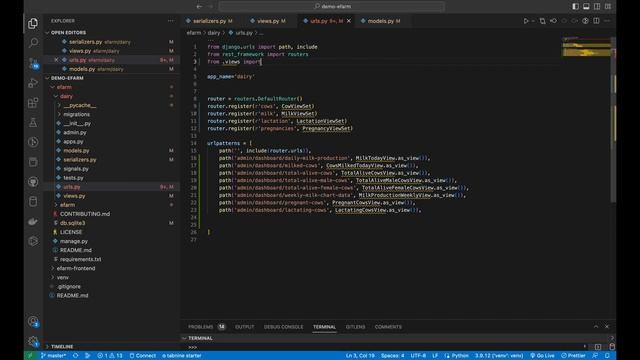
Task: Open admin.py in the file tree
Action: click(75, 132)
